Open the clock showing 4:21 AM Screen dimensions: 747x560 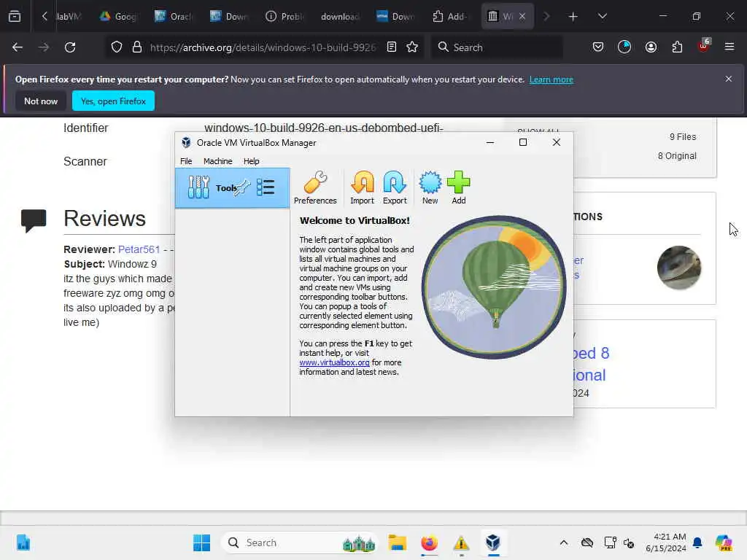666,542
